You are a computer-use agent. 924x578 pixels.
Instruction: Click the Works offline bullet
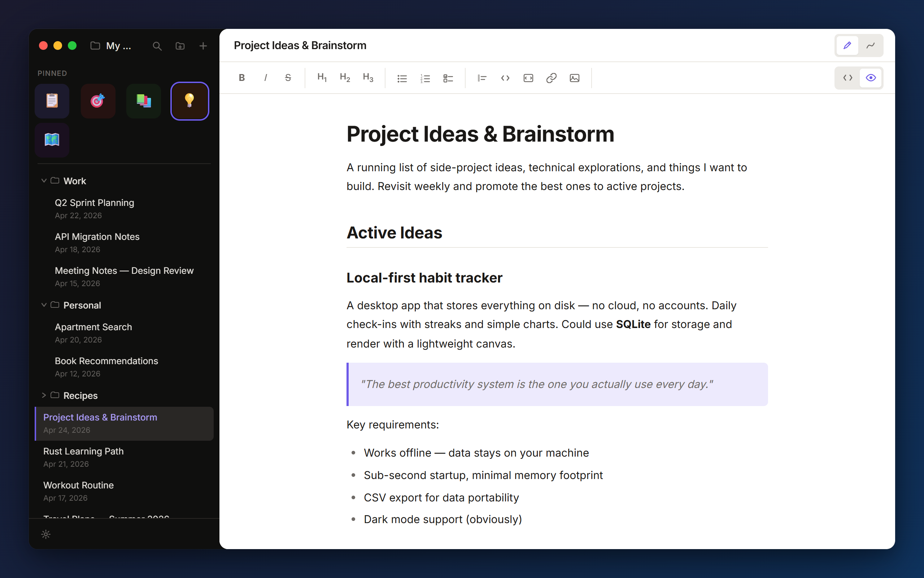coord(476,453)
